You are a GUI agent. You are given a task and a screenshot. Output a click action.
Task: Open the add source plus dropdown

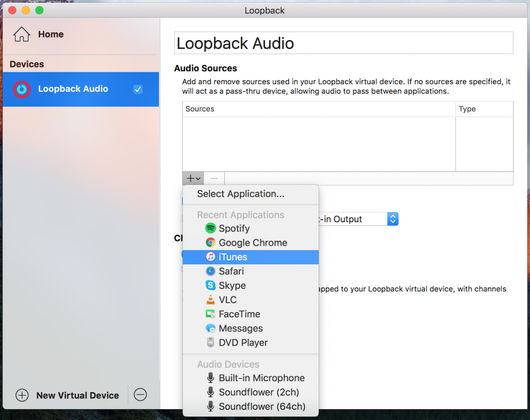193,178
